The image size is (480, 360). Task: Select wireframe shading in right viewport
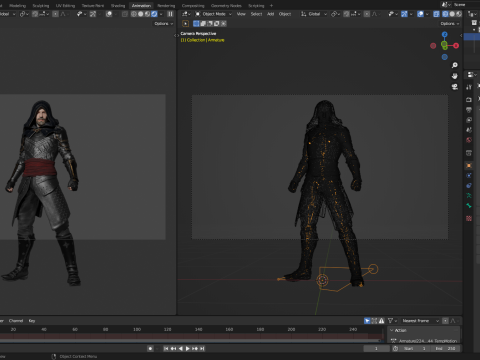click(x=445, y=14)
